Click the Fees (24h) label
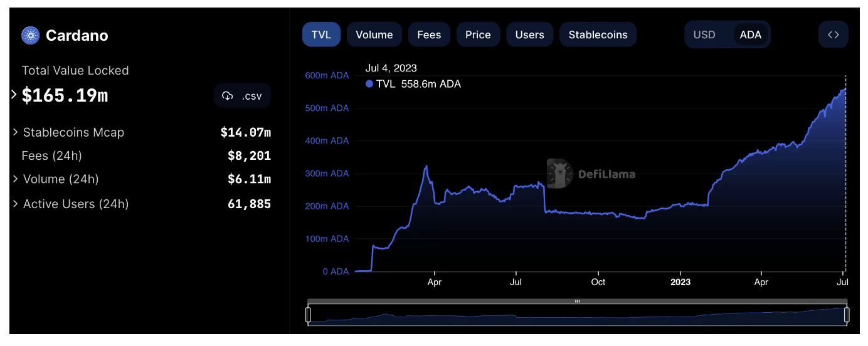Screen dimensions: 868x346 (51, 155)
